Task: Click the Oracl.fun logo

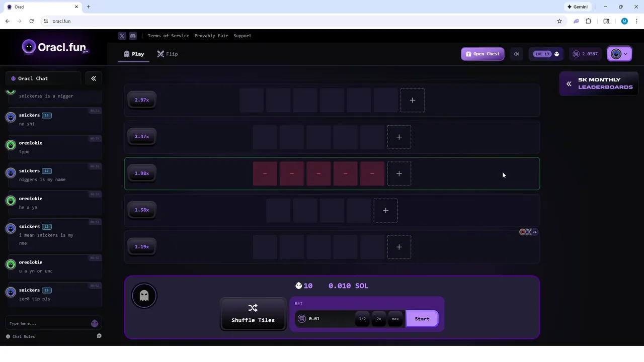Action: 55,47
